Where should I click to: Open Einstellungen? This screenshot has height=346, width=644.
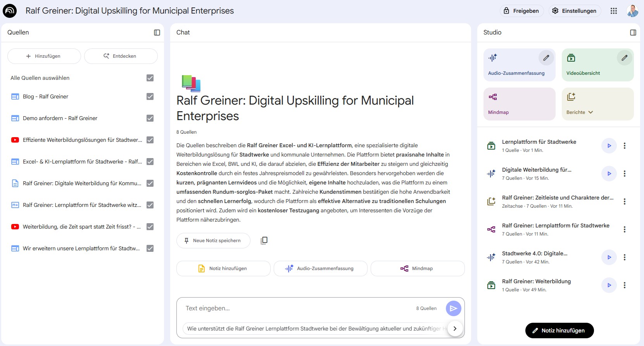575,11
